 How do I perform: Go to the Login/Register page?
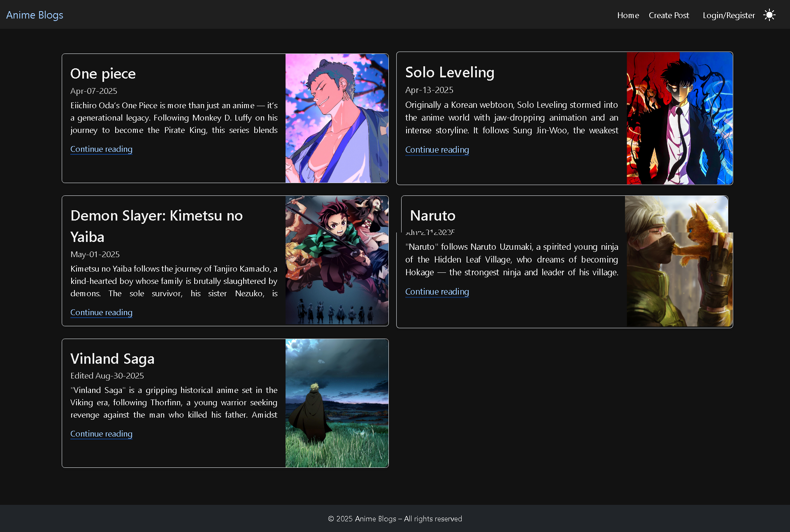click(729, 15)
